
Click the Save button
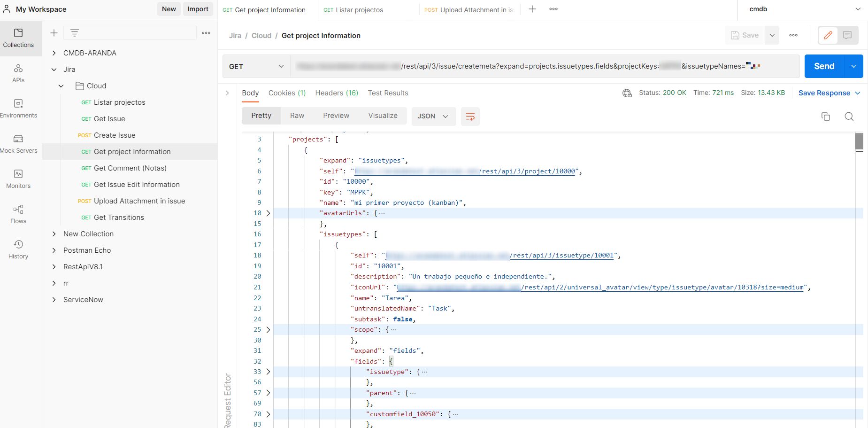[x=745, y=35]
